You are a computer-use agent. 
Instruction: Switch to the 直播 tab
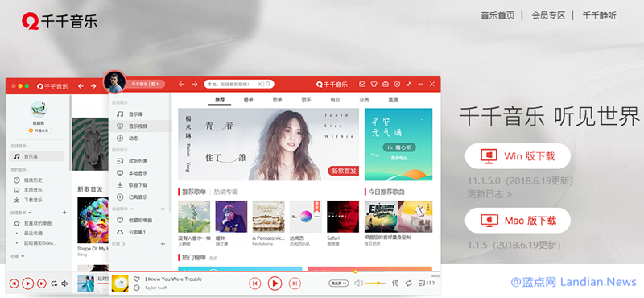pos(393,100)
